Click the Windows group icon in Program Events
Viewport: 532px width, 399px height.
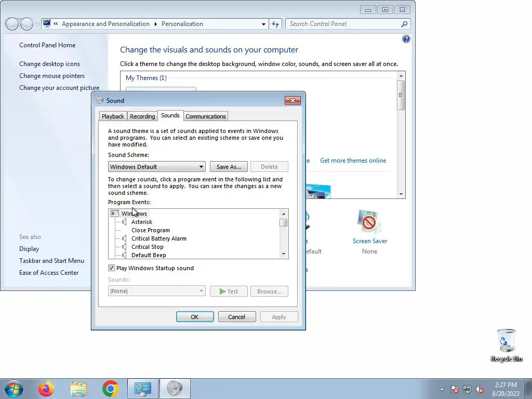pyautogui.click(x=115, y=214)
